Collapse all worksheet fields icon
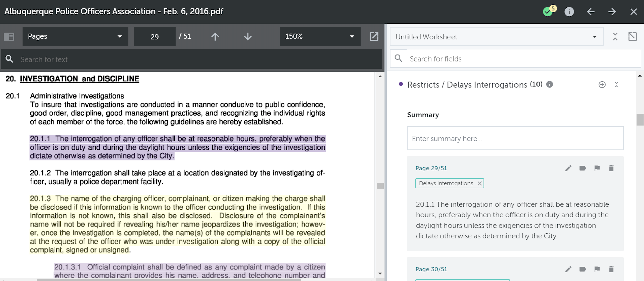This screenshot has width=644, height=281. pyautogui.click(x=615, y=37)
